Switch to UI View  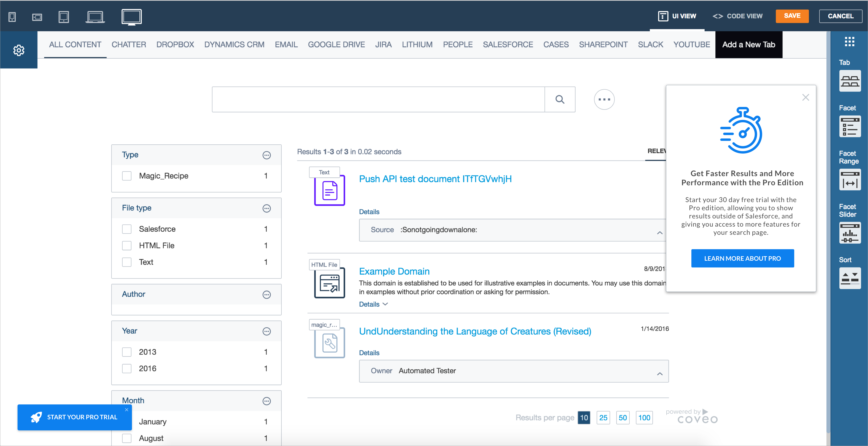[x=677, y=16]
